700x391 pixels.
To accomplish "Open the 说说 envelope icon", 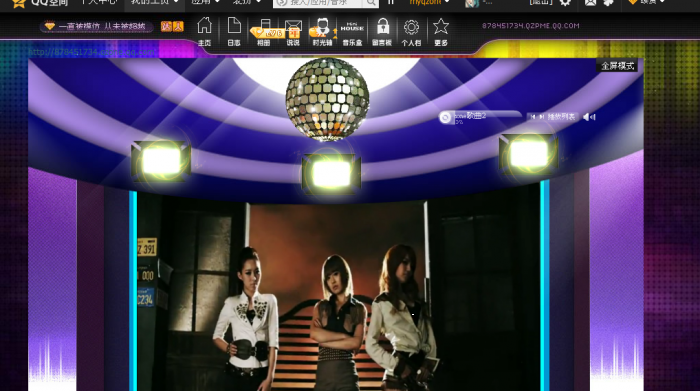I will (293, 31).
